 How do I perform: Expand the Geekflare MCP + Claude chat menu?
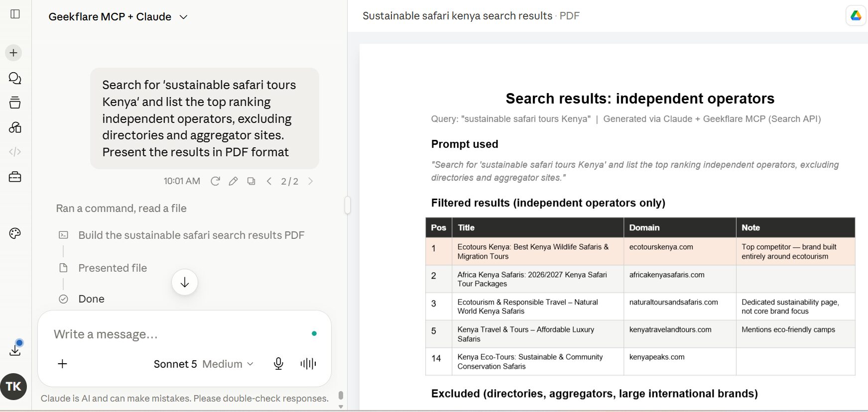click(x=118, y=16)
